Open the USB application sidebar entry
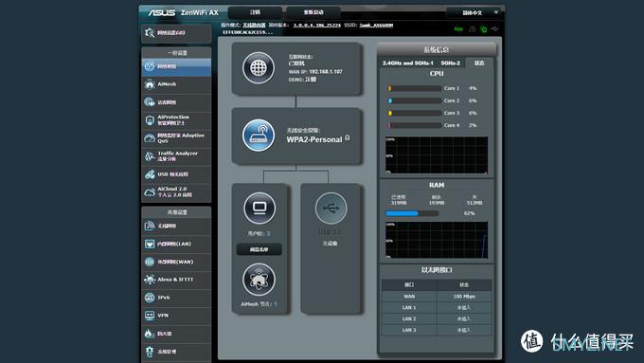This screenshot has width=644, height=363. (x=176, y=174)
